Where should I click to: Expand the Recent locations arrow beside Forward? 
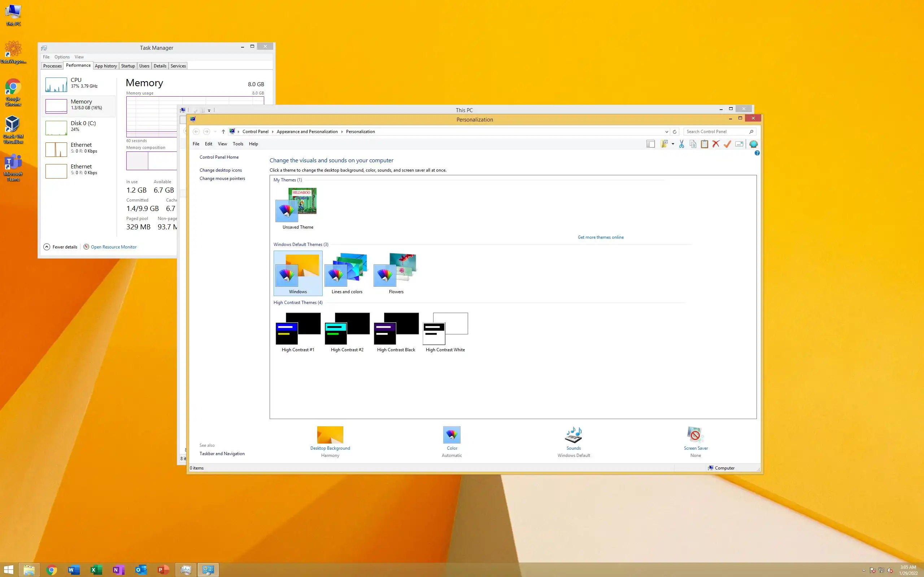click(x=215, y=132)
